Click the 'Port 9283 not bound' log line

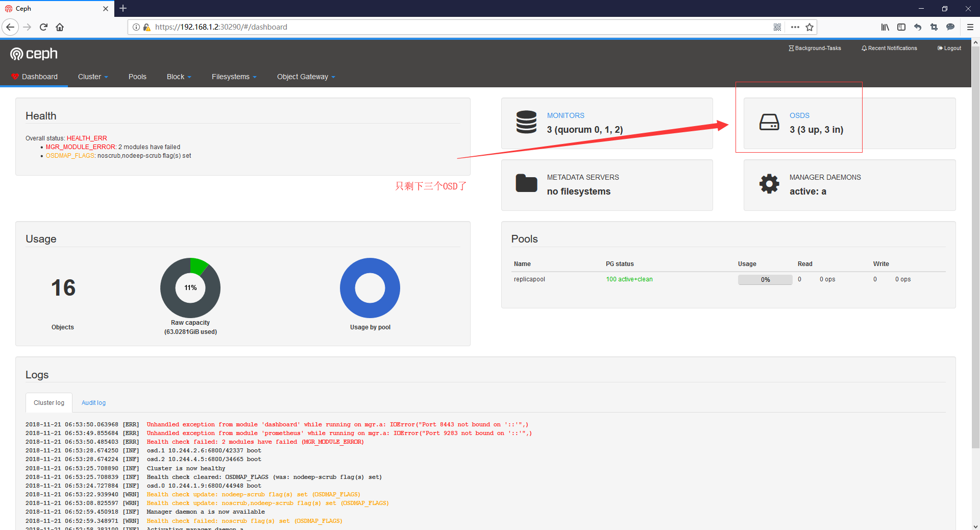(x=339, y=433)
